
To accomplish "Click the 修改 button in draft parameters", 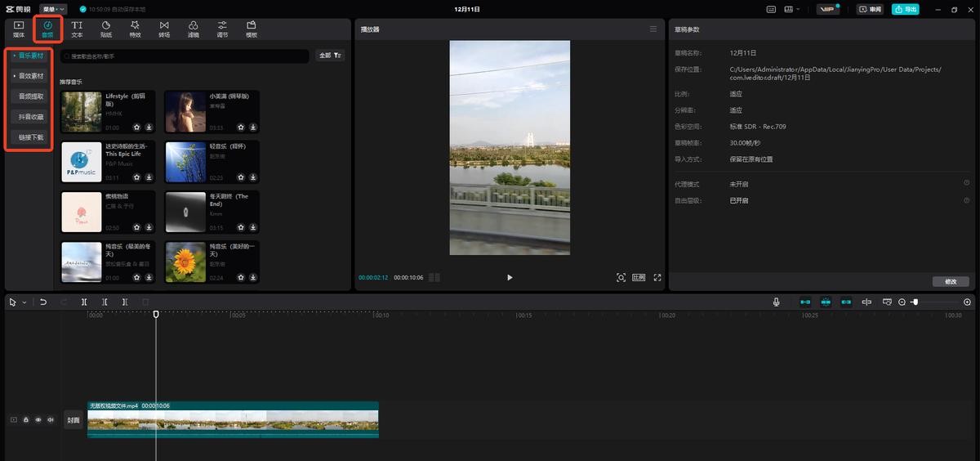I will [950, 281].
